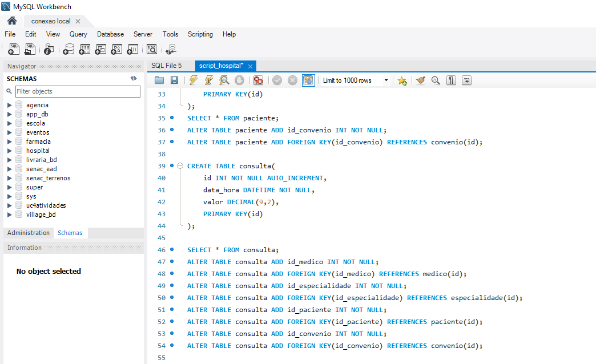This screenshot has width=596, height=364.
Task: Switch to the SQL File 5 tab
Action: coord(168,66)
